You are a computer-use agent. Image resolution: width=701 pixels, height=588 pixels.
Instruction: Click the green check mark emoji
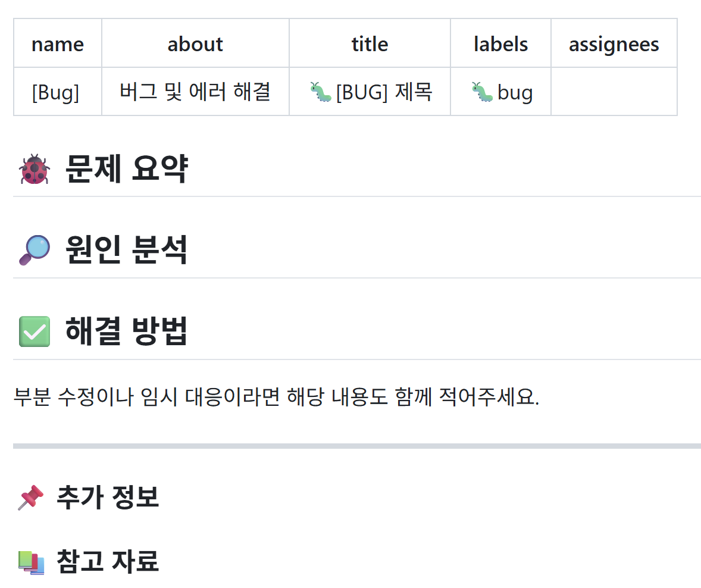pyautogui.click(x=35, y=331)
